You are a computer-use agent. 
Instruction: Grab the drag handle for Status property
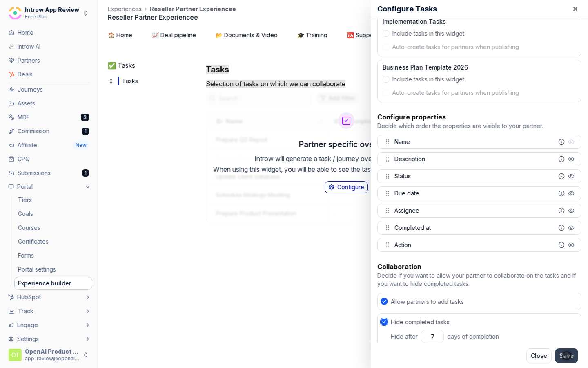coord(388,176)
